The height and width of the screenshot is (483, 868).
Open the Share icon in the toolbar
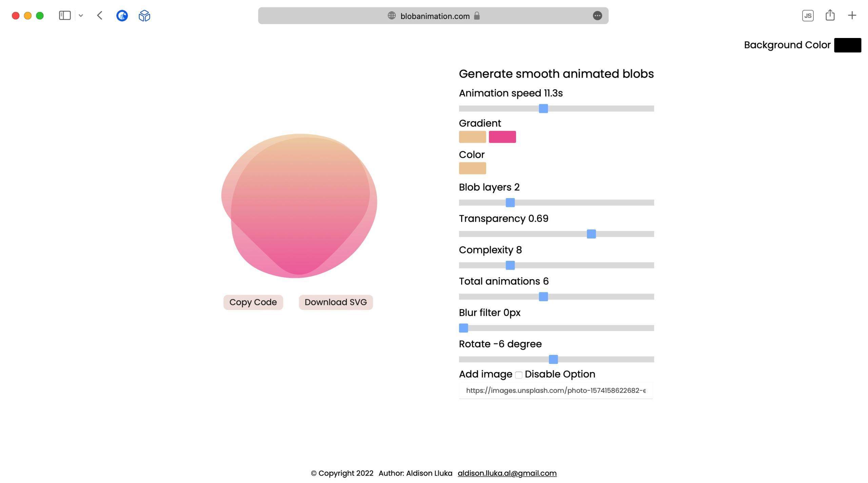click(830, 15)
